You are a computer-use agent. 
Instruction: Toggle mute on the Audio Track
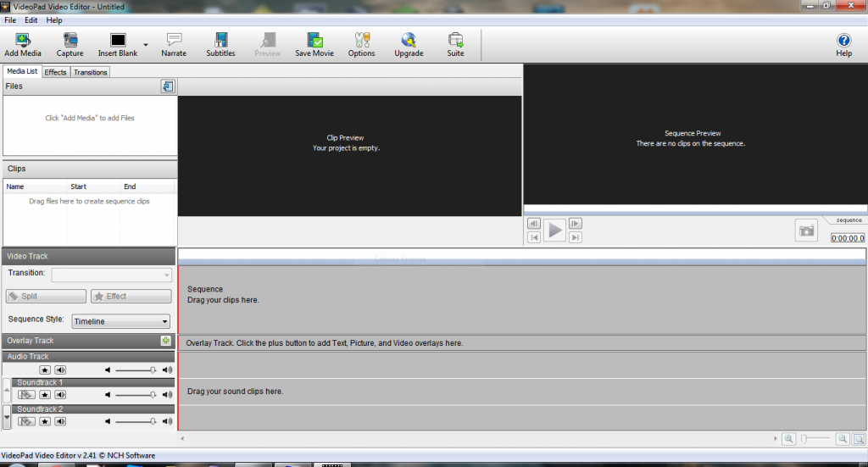tap(60, 370)
